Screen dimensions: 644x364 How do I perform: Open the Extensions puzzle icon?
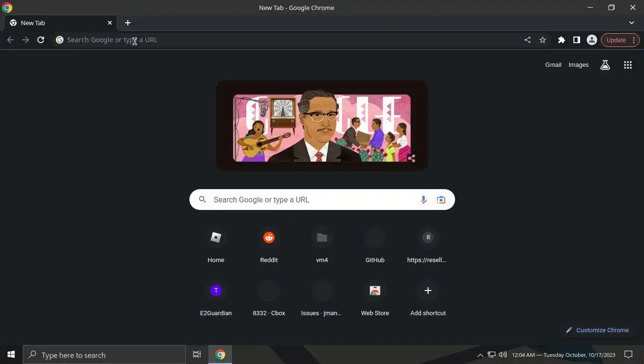coord(562,40)
